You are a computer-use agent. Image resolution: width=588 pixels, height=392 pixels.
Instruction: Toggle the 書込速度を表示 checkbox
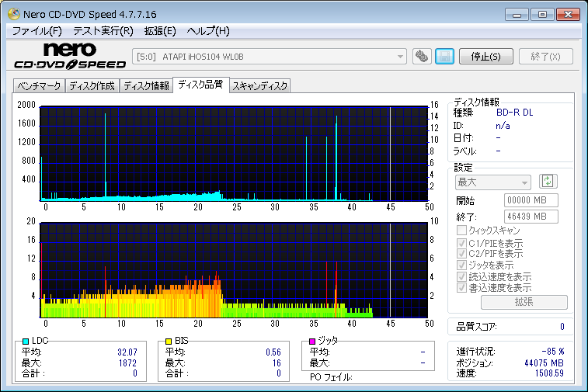[x=461, y=287]
